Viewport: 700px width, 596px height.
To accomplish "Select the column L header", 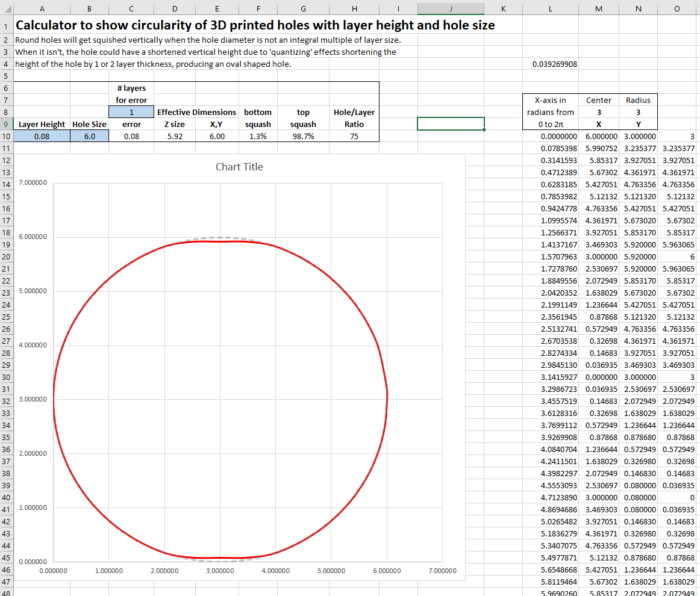I will 549,8.
